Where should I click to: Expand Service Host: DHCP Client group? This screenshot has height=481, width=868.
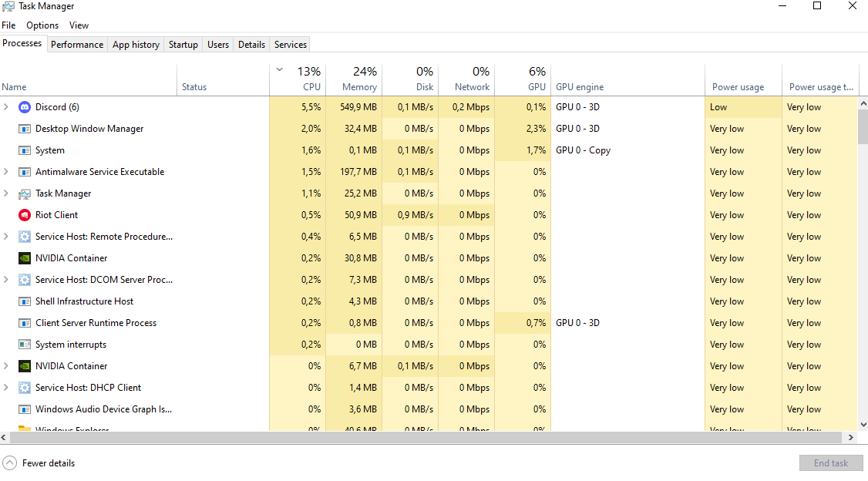[x=6, y=388]
